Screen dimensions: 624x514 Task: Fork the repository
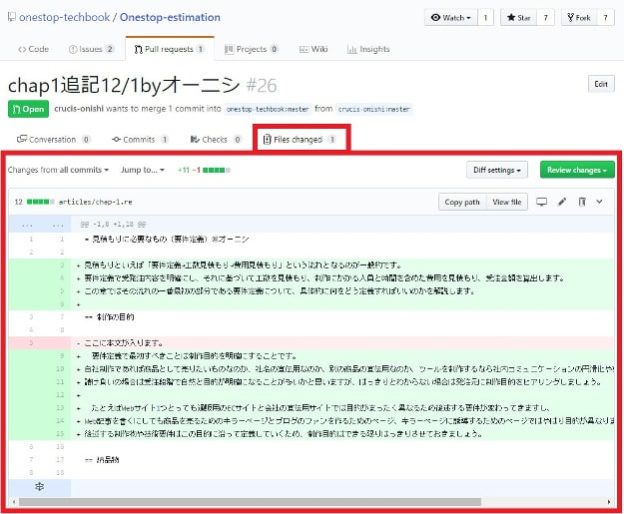coord(579,18)
